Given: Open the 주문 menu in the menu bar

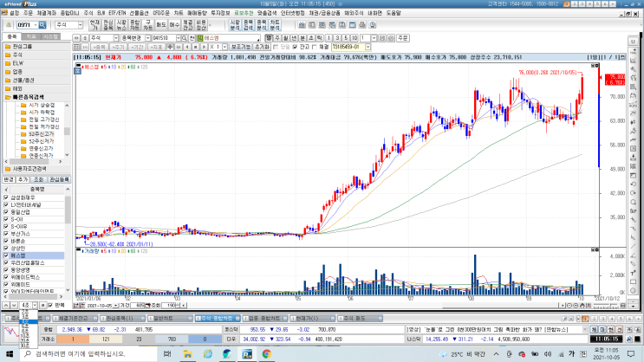Looking at the screenshot, I should tap(28, 13).
